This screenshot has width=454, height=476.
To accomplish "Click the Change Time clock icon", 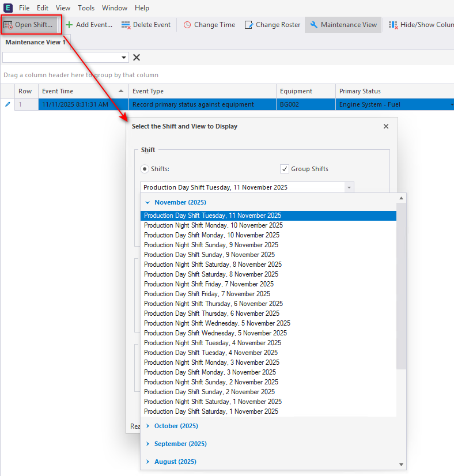I will 187,25.
